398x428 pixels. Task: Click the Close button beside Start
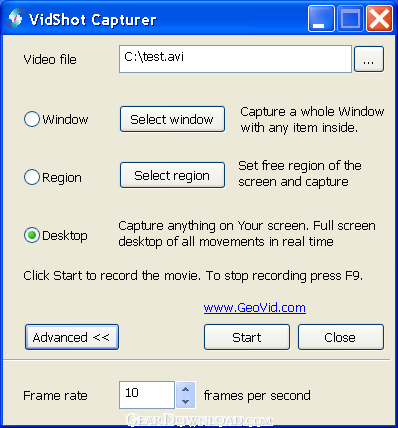pyautogui.click(x=341, y=337)
